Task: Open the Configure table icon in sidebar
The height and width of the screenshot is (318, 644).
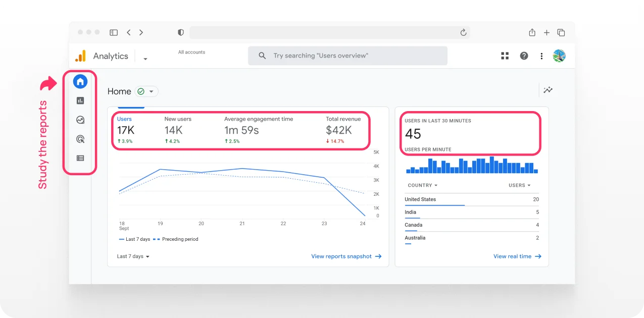Action: pyautogui.click(x=80, y=158)
